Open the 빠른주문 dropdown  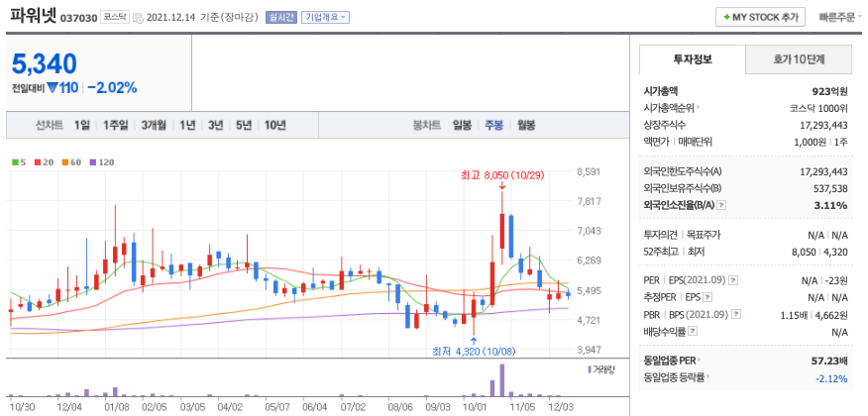[x=840, y=17]
